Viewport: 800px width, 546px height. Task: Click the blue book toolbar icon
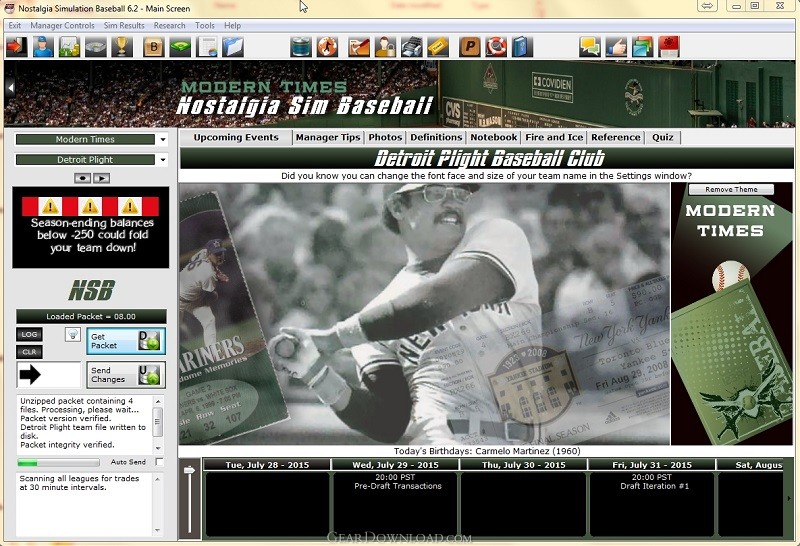tap(522, 47)
